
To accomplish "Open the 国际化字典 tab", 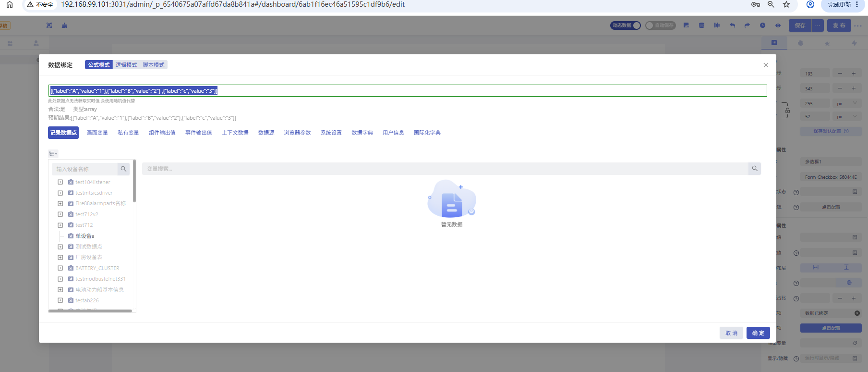I will 427,133.
